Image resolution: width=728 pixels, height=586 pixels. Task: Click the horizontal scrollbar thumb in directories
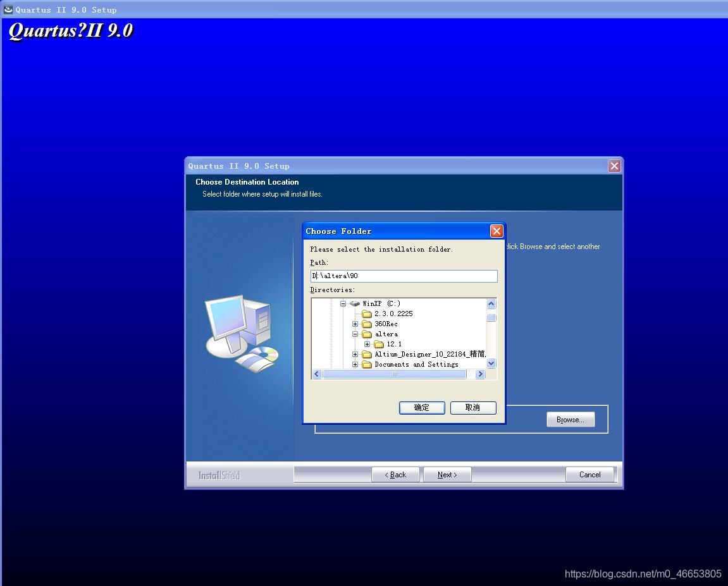[395, 374]
